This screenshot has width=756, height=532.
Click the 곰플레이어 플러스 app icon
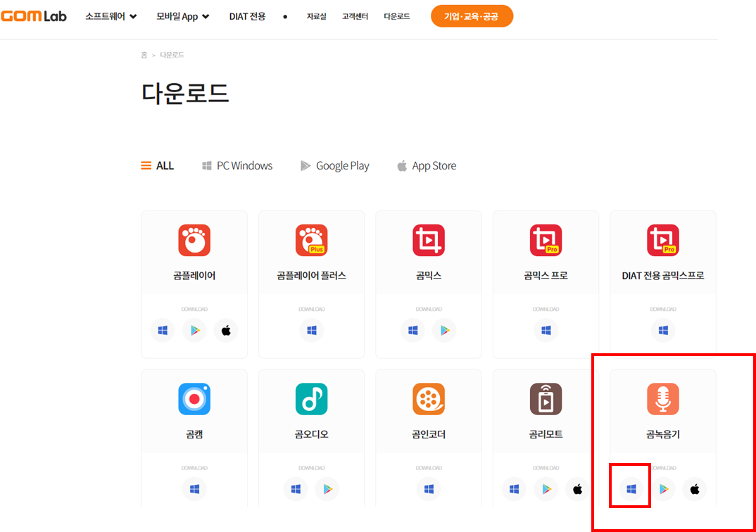tap(311, 240)
